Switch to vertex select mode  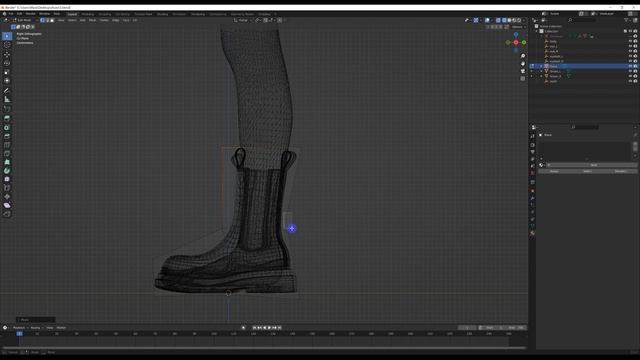42,20
